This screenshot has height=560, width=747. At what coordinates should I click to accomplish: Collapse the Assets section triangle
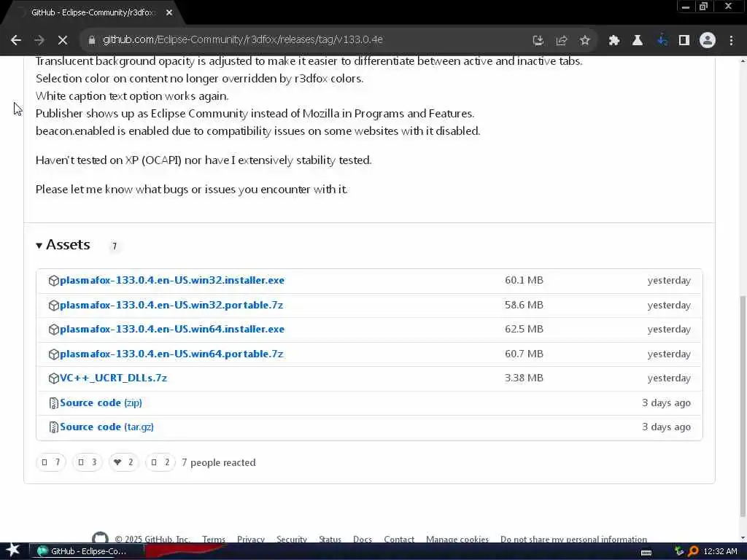pos(39,246)
